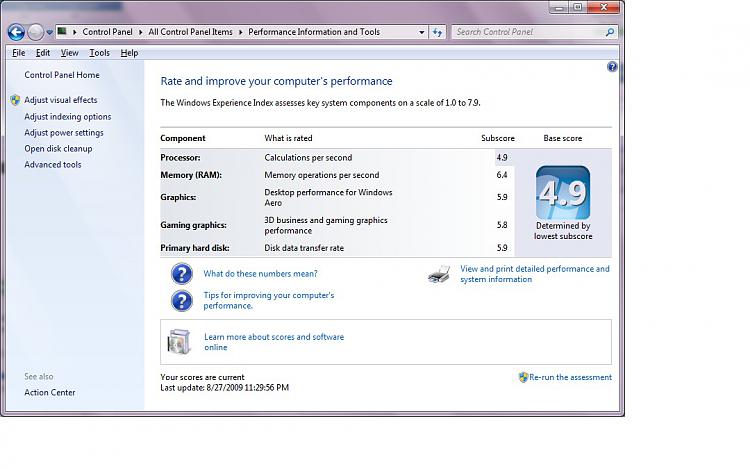Screen dimensions: 750x469
Task: Open What do these numbers mean link
Action: (260, 273)
